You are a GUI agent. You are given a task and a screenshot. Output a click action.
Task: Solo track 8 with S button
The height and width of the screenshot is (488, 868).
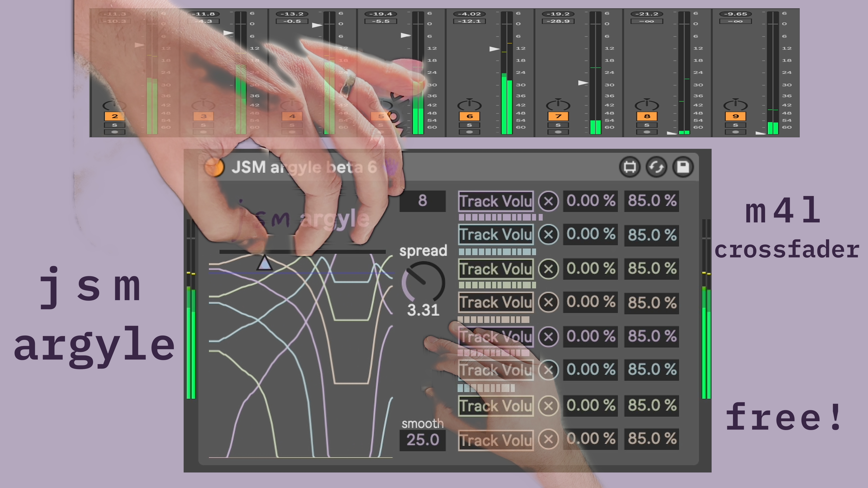click(x=647, y=125)
